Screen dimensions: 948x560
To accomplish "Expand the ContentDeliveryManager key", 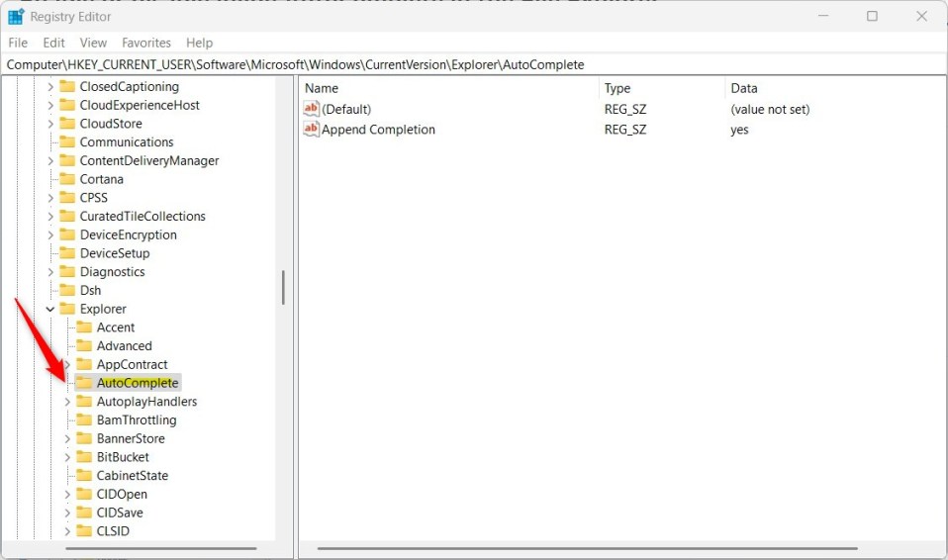I will (50, 161).
